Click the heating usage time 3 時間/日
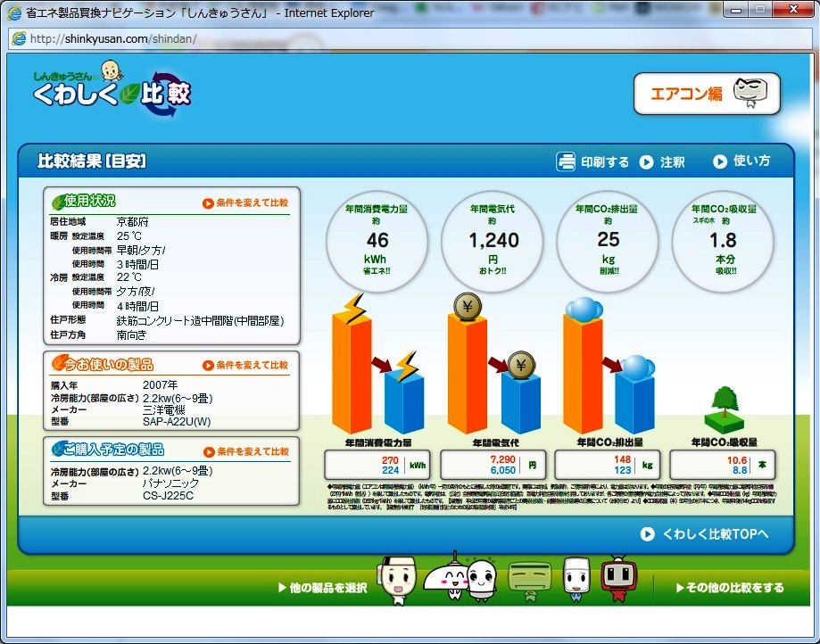Screen dimensions: 820x644 point(137,265)
